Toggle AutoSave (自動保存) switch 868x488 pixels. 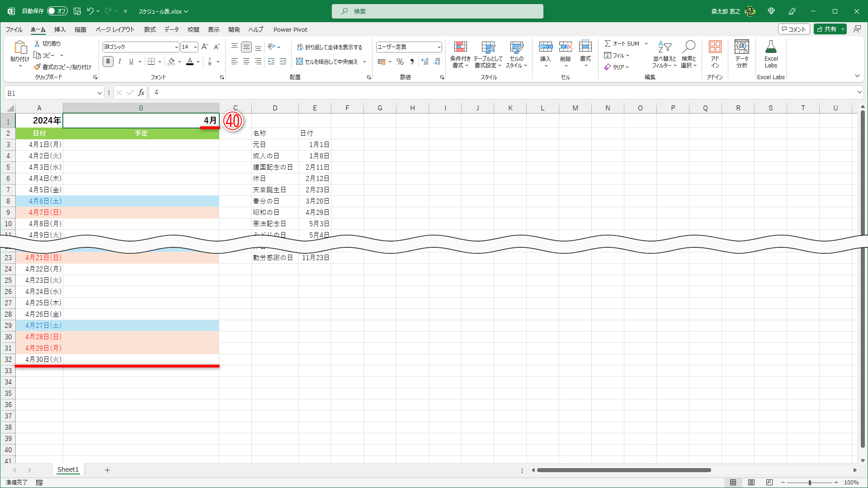click(x=57, y=11)
